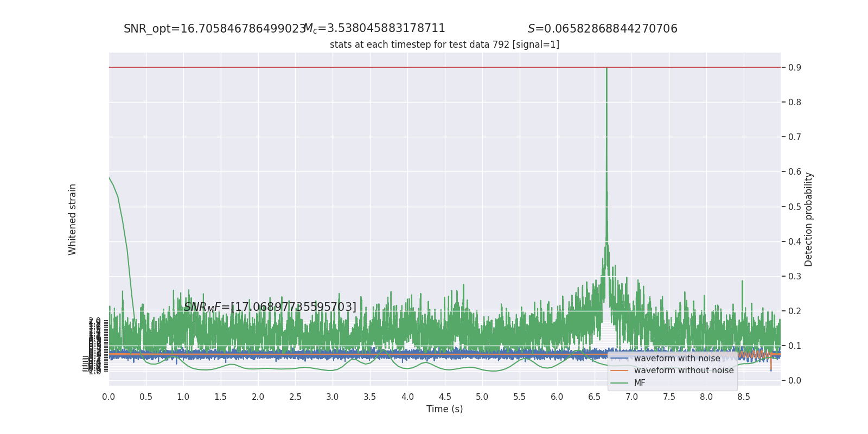Select the SNR_opt=16.705846786499023 annotation
868x434 pixels.
(x=215, y=29)
